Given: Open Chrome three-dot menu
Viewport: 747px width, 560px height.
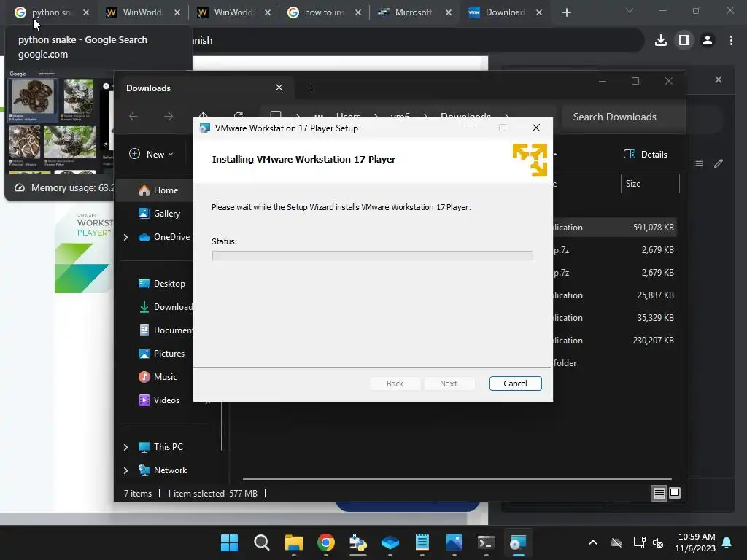Looking at the screenshot, I should 731,41.
